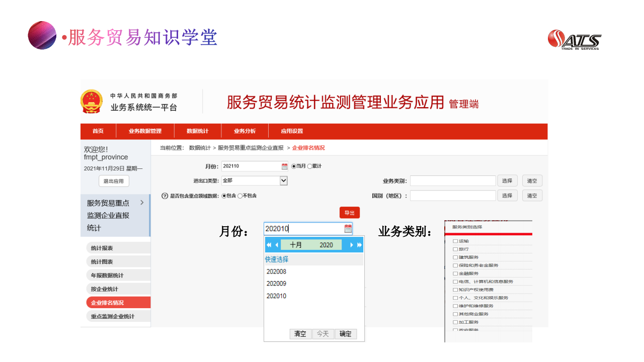This screenshot has height=362, width=644.
Task: Click the 十月 month selector in calendar
Action: 296,245
